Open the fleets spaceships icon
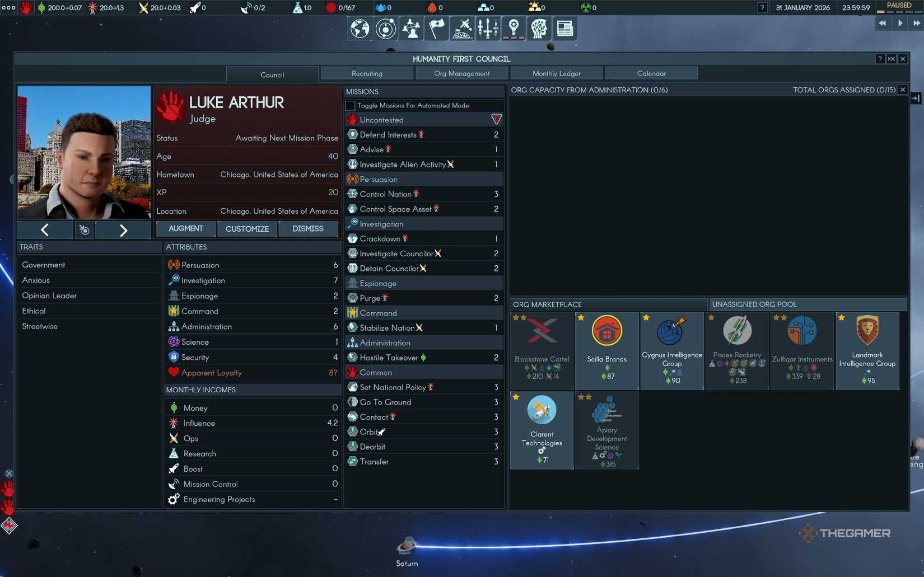 coord(488,29)
